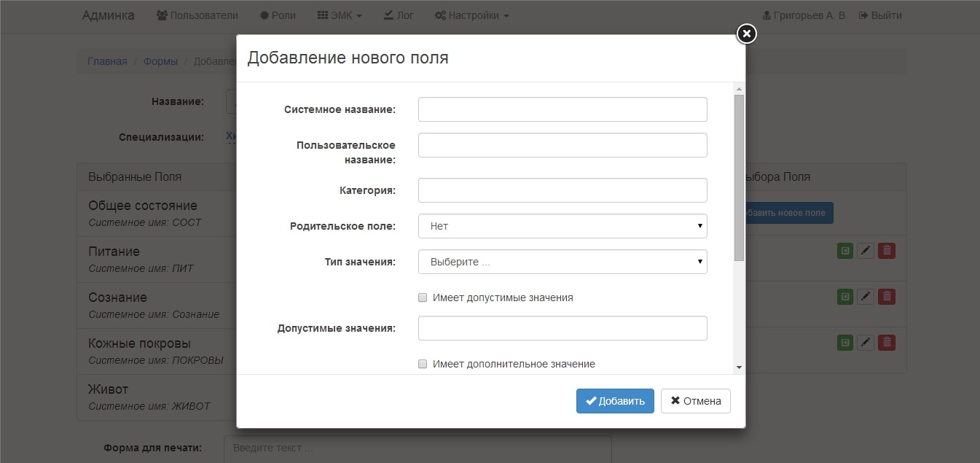Go to the Админка brand link
Screen dimensions: 980x463
pos(108,15)
